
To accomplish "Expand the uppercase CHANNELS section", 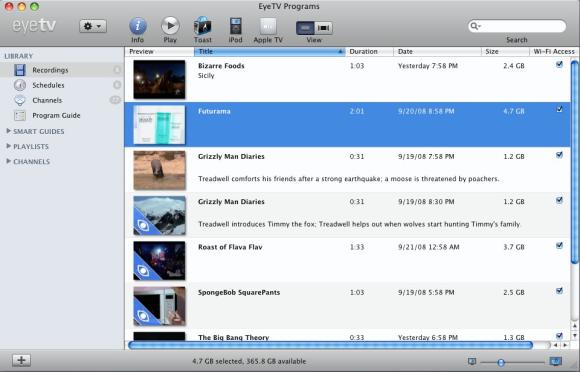I will click(x=8, y=161).
